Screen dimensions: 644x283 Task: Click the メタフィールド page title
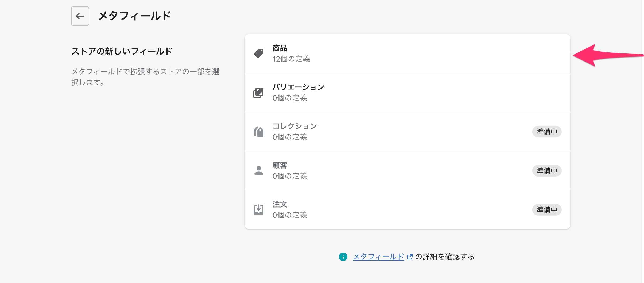tap(134, 16)
